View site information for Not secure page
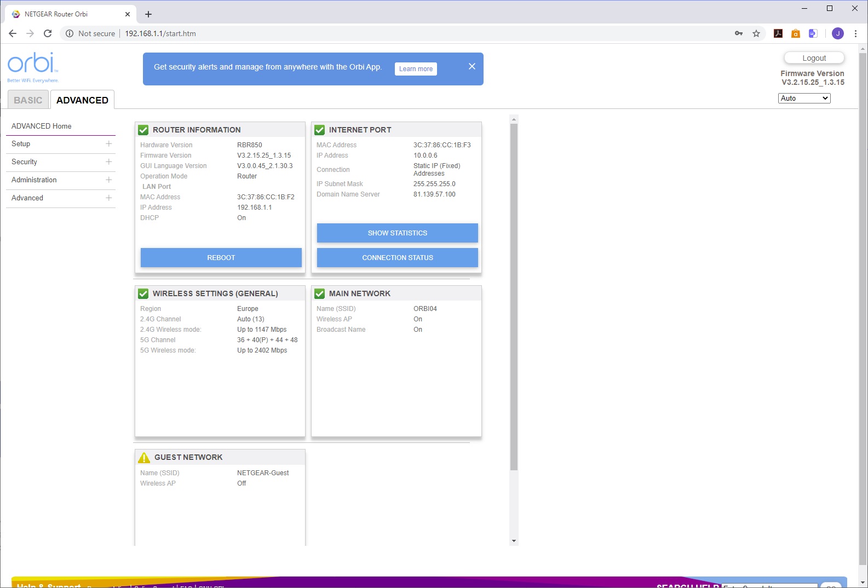 coord(90,33)
